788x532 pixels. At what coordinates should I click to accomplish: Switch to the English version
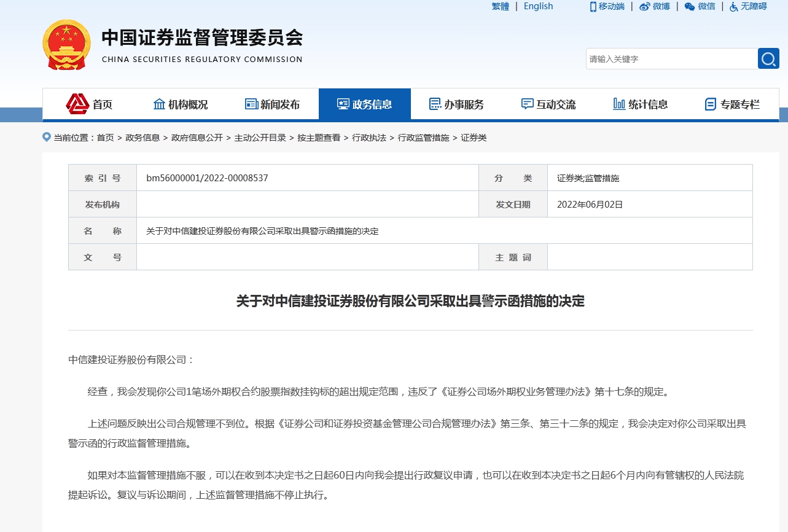tap(539, 6)
